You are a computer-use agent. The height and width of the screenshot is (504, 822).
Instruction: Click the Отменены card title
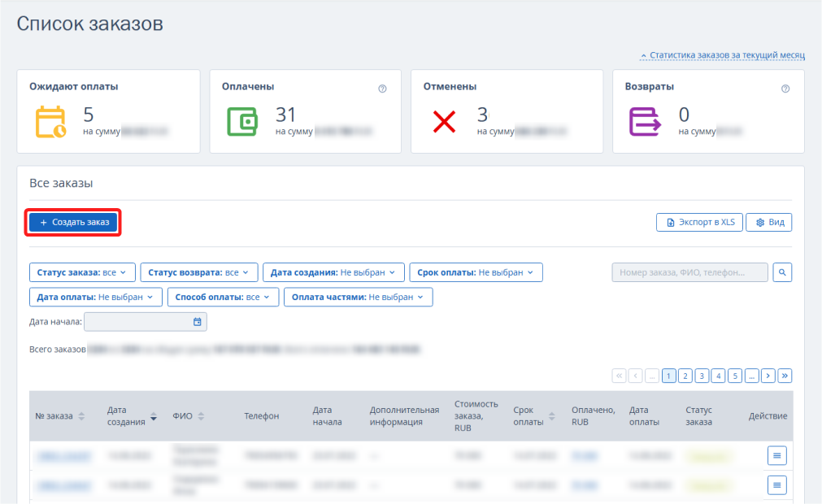click(x=450, y=86)
